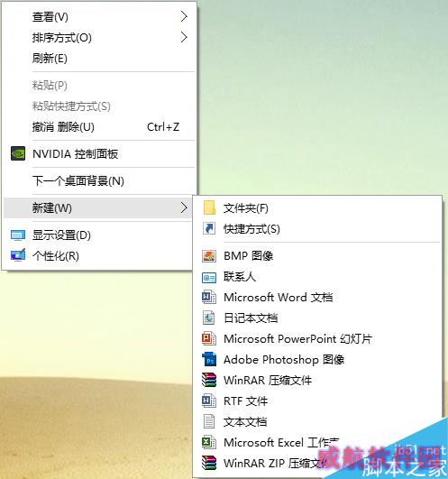Click the 显示设置 monitor icon
Screen dimensions: 448x479
tap(18, 235)
